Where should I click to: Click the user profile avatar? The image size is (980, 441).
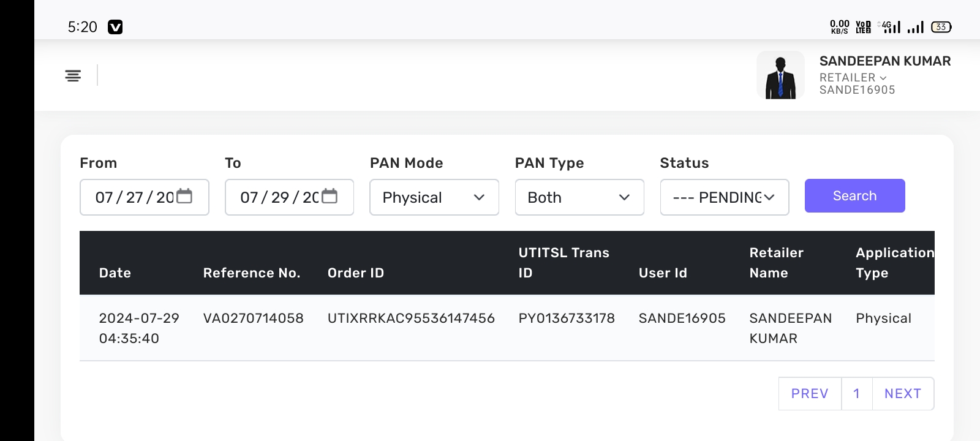(780, 75)
